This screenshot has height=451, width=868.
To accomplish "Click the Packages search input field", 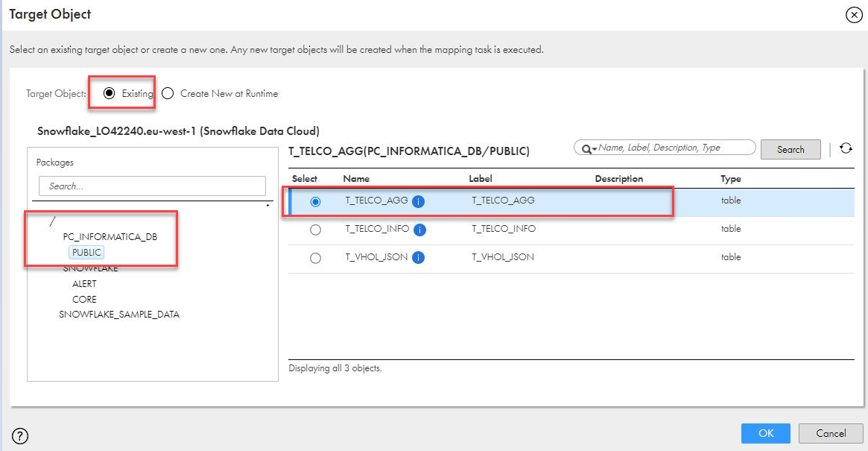I will coord(152,186).
